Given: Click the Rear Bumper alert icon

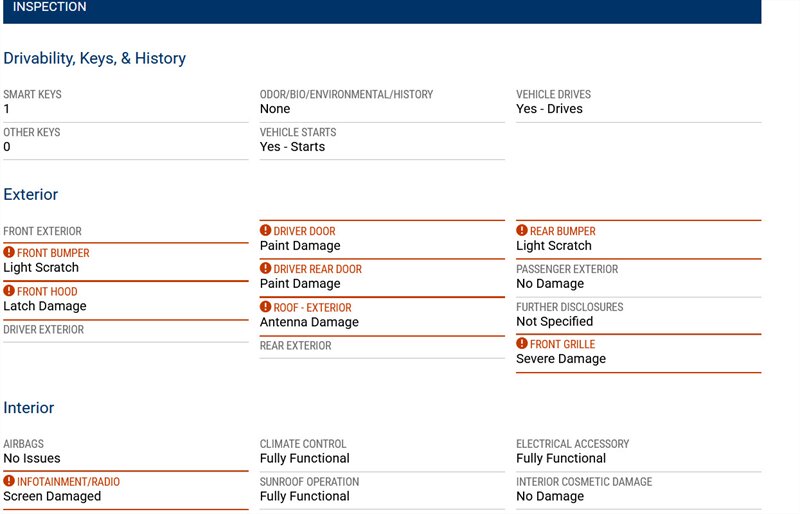Looking at the screenshot, I should [522, 231].
